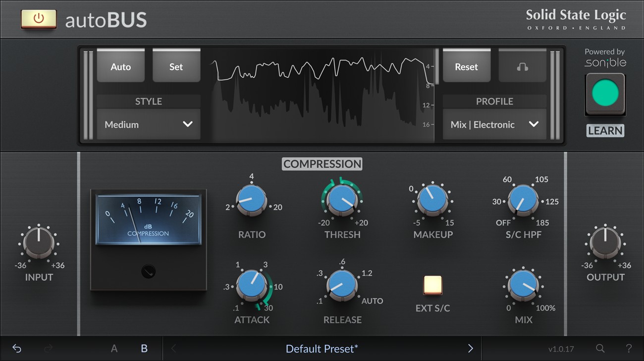Enable the EXT S/C sidechain button
This screenshot has height=361, width=644.
click(432, 286)
